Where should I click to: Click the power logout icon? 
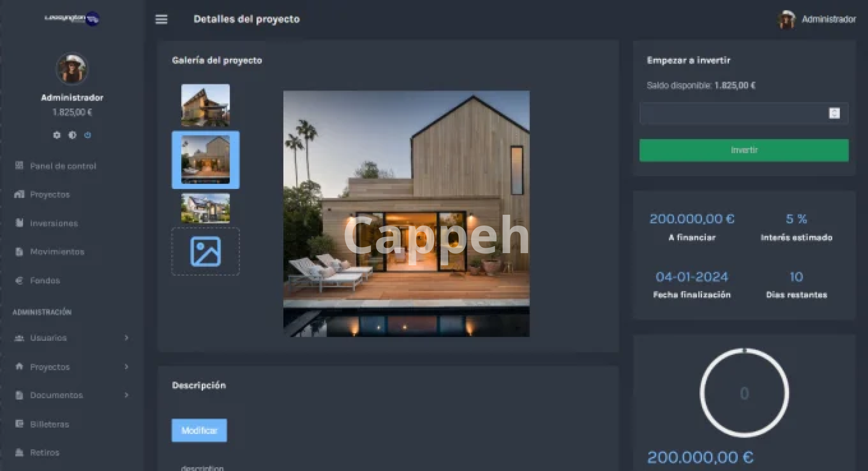tap(88, 135)
